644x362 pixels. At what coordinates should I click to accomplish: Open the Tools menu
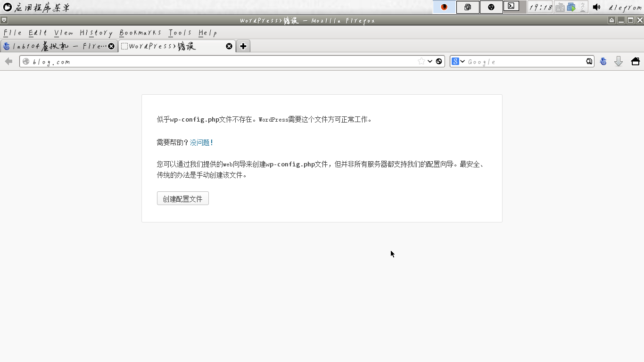pos(180,33)
